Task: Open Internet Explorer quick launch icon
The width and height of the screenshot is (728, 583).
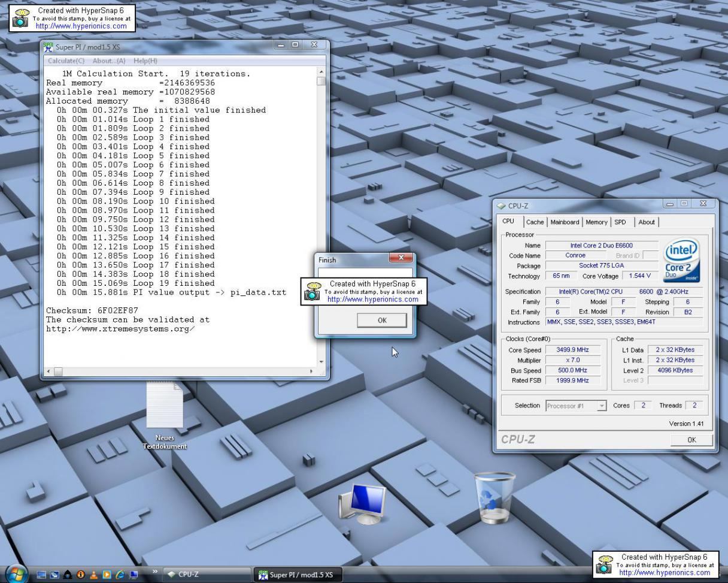Action: pos(120,575)
